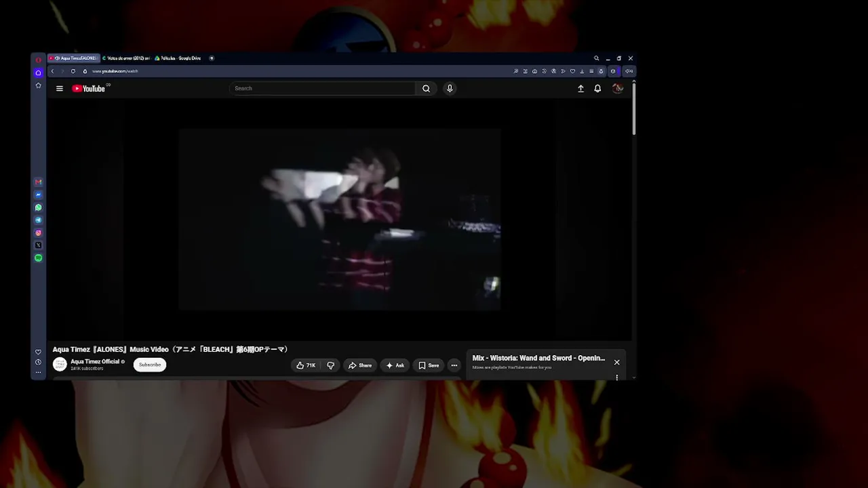
Task: Subscribe to Aqua Timez Official
Action: (x=150, y=365)
